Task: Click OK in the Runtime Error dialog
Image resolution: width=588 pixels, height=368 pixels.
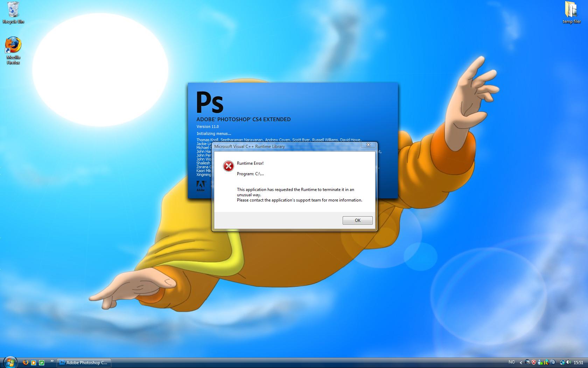Action: 357,220
